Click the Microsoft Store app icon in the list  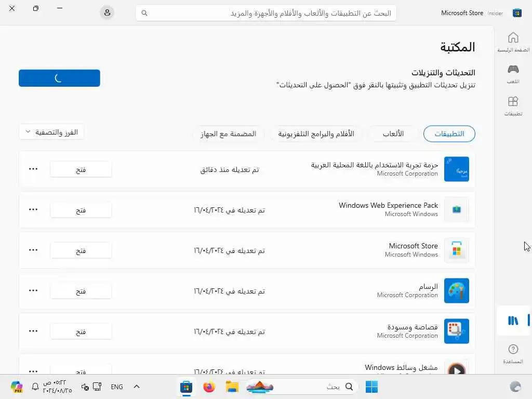click(x=457, y=250)
